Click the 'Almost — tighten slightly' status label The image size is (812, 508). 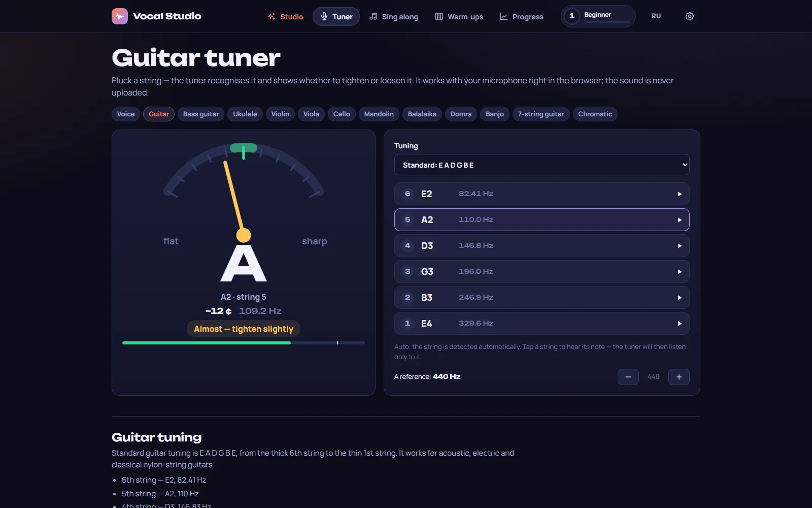[244, 329]
